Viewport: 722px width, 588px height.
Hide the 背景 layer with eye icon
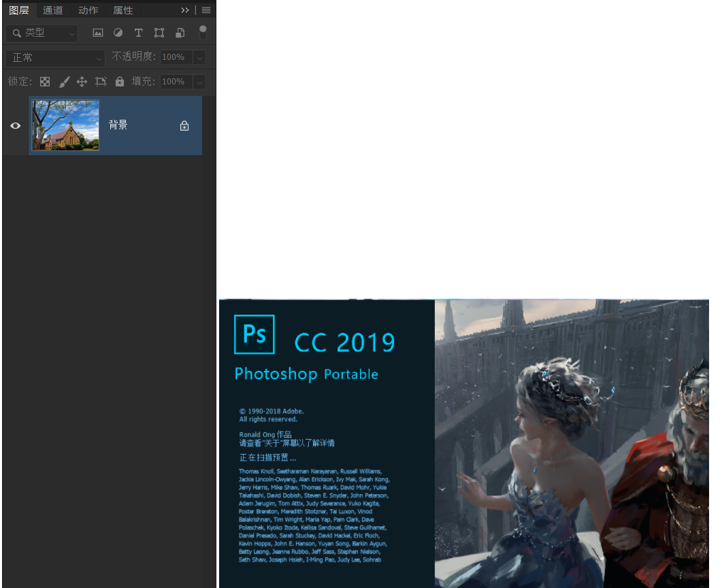[x=15, y=126]
